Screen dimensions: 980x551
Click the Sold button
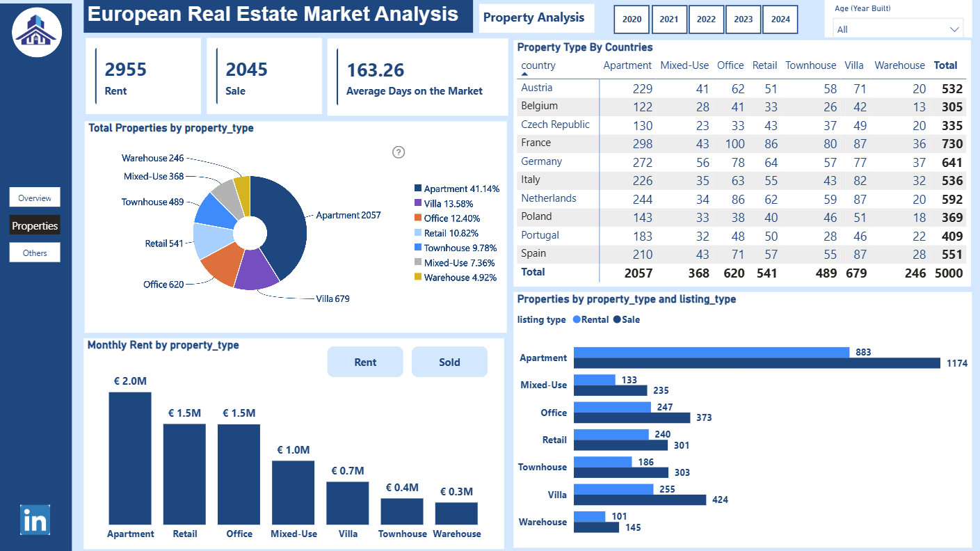[x=449, y=362]
